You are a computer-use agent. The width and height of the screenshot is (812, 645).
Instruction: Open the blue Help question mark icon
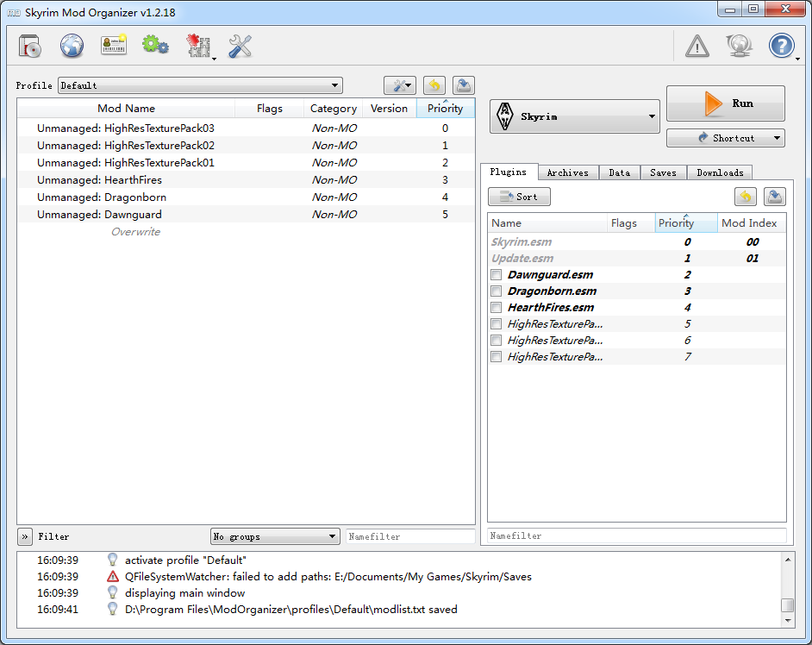pyautogui.click(x=781, y=46)
